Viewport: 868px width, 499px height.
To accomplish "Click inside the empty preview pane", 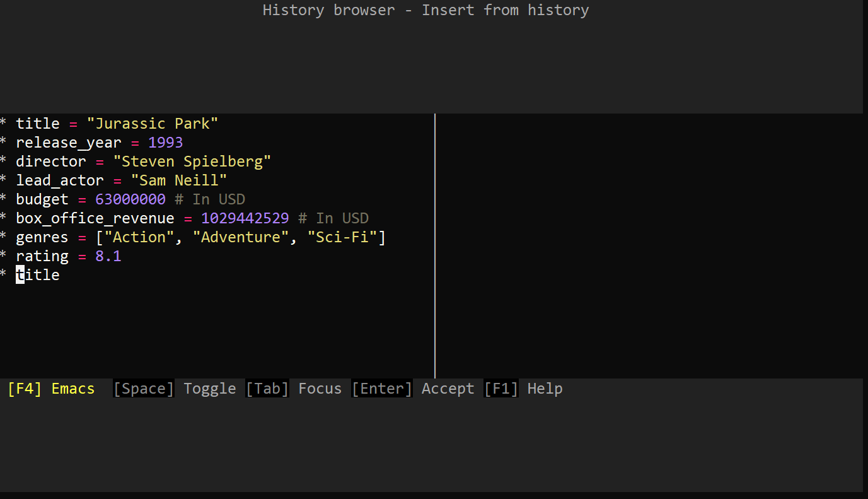I will click(x=649, y=246).
